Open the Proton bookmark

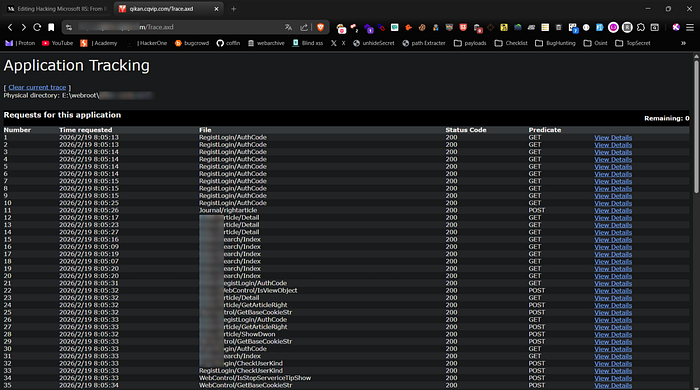(20, 43)
